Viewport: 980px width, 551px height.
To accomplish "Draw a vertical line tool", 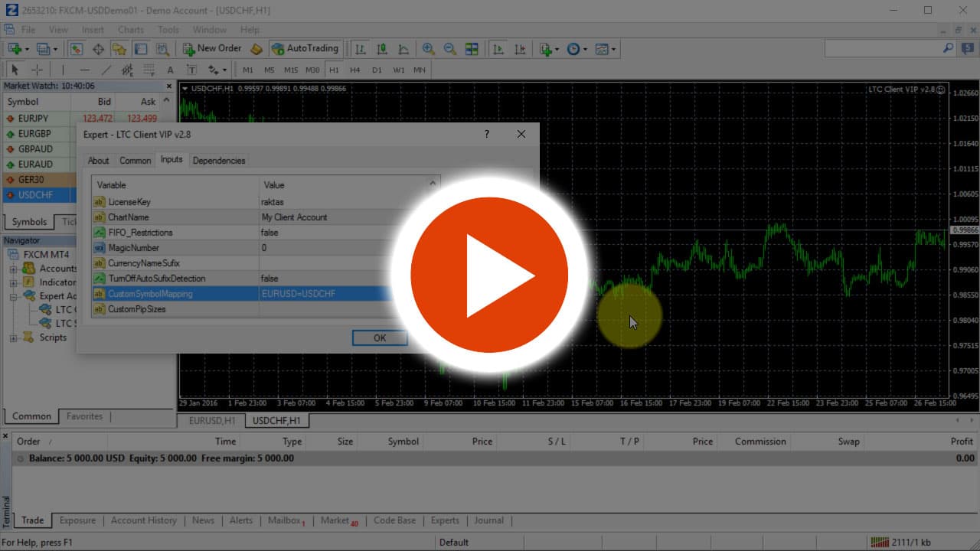I will click(63, 70).
